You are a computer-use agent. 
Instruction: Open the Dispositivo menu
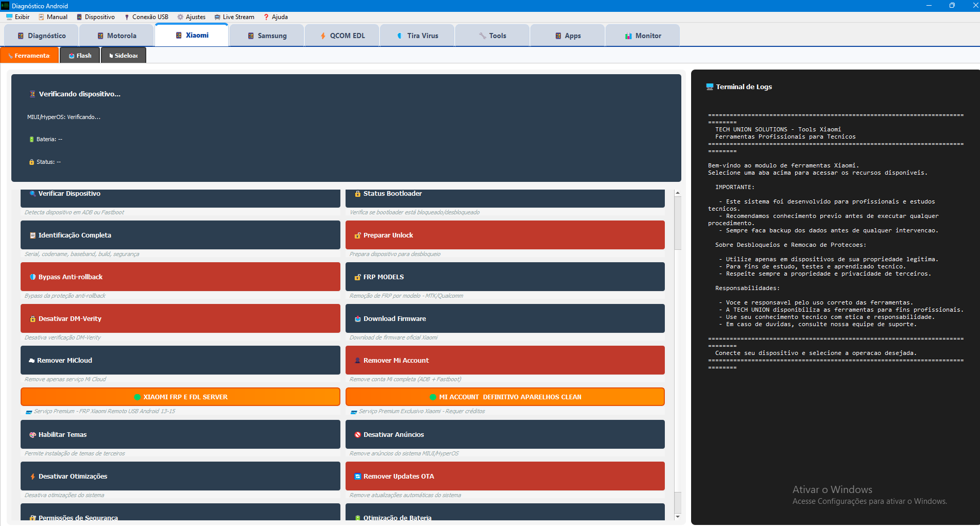96,17
